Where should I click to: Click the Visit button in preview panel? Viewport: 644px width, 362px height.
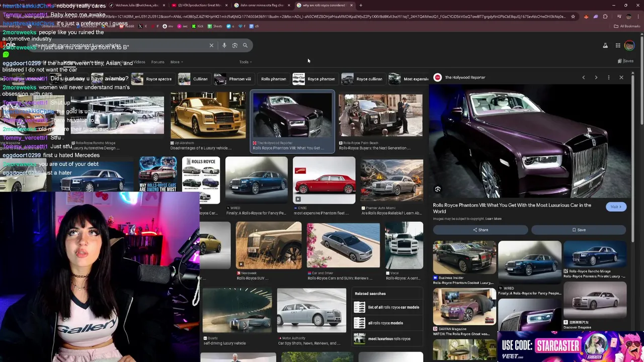click(x=616, y=207)
